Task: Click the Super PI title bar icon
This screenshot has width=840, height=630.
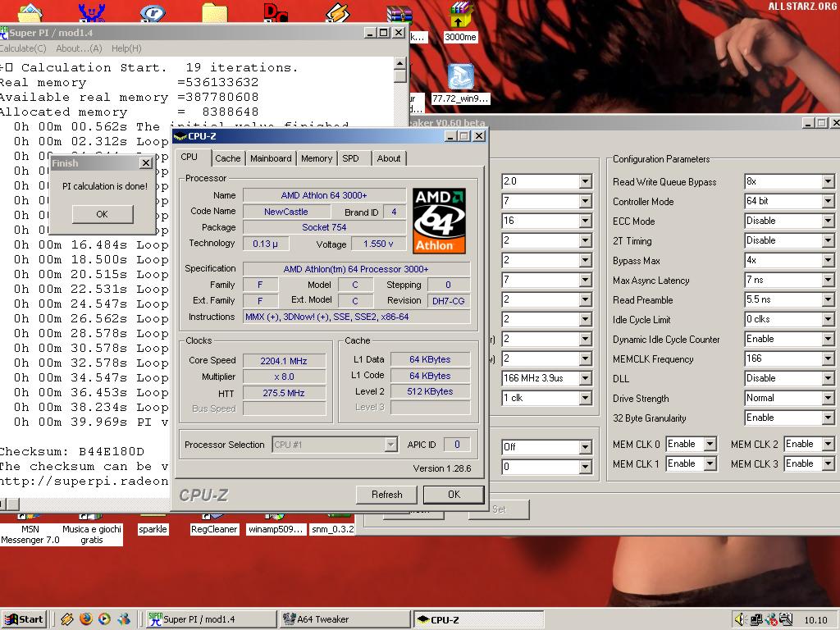Action: point(4,33)
